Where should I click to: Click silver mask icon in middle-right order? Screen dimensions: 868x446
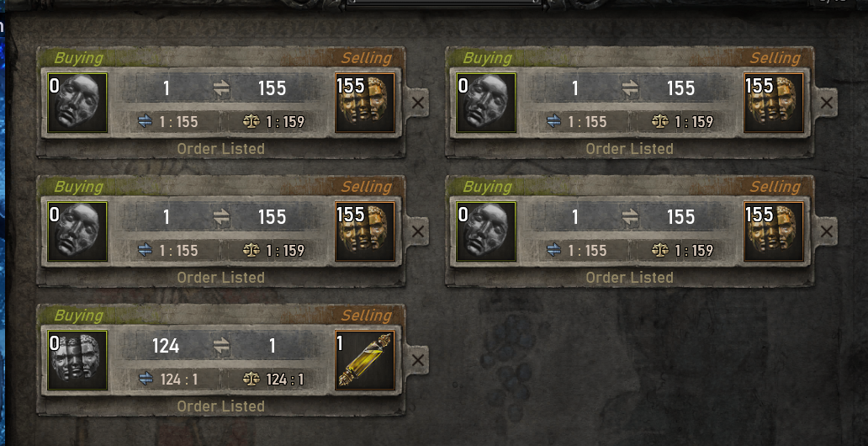coord(486,231)
